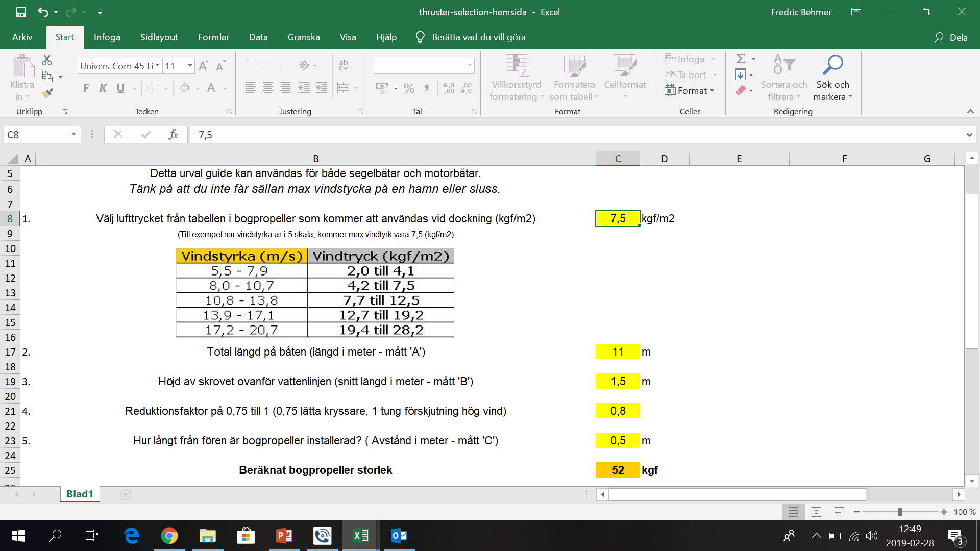Click the Save icon in title bar
This screenshot has width=980, height=551.
point(21,12)
